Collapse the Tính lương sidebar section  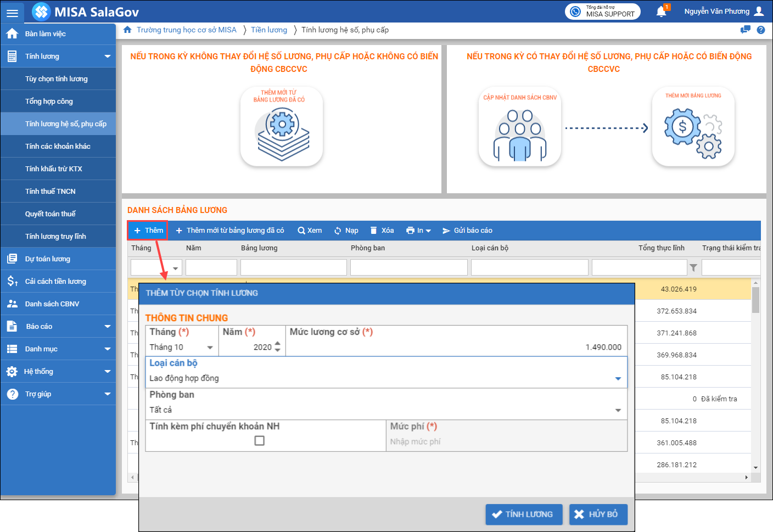tap(108, 56)
